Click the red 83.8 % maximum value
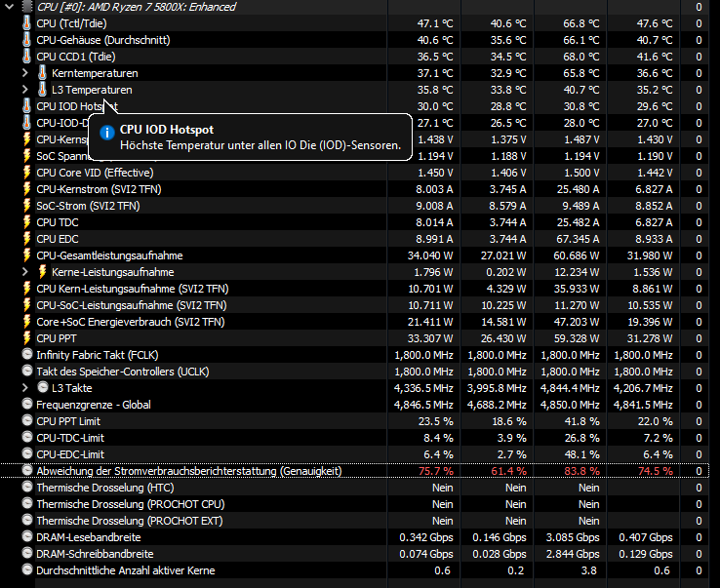 [x=581, y=471]
